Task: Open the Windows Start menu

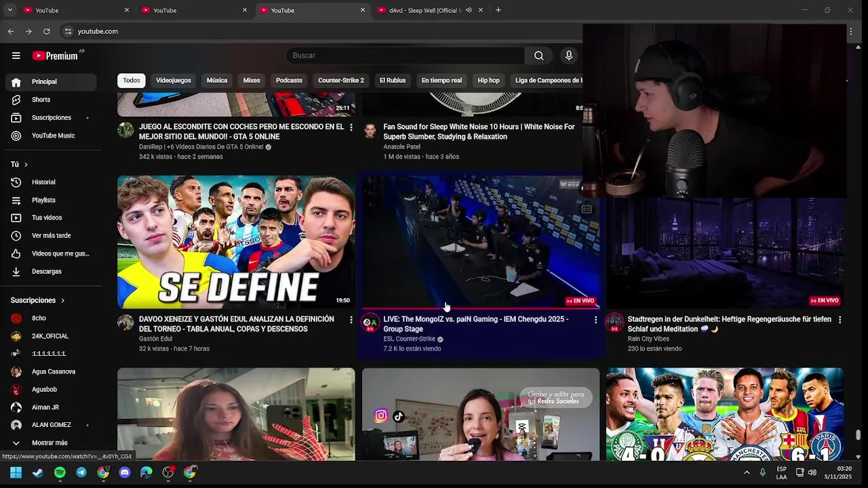Action: coord(16,472)
